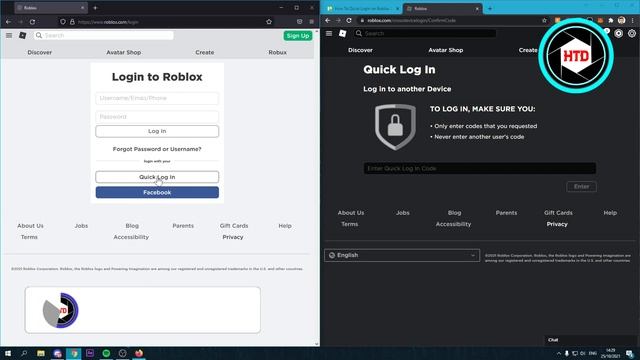Viewport: 640px width, 360px height.
Task: Open Chrome profile avatar
Action: click(x=621, y=20)
